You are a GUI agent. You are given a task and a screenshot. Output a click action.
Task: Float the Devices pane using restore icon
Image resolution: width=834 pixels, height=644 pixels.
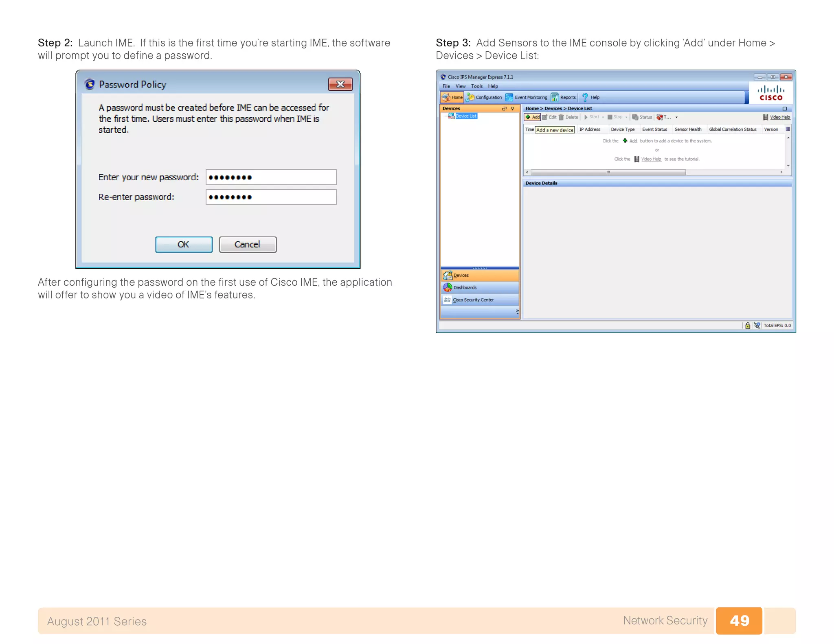(x=504, y=108)
